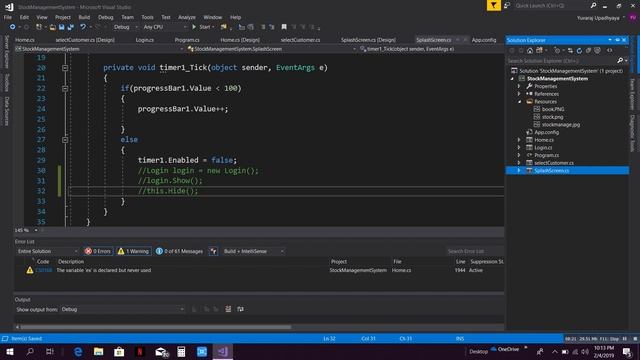Switch to the Home.cs [Design] tab
The image size is (640, 360).
pos(240,40)
